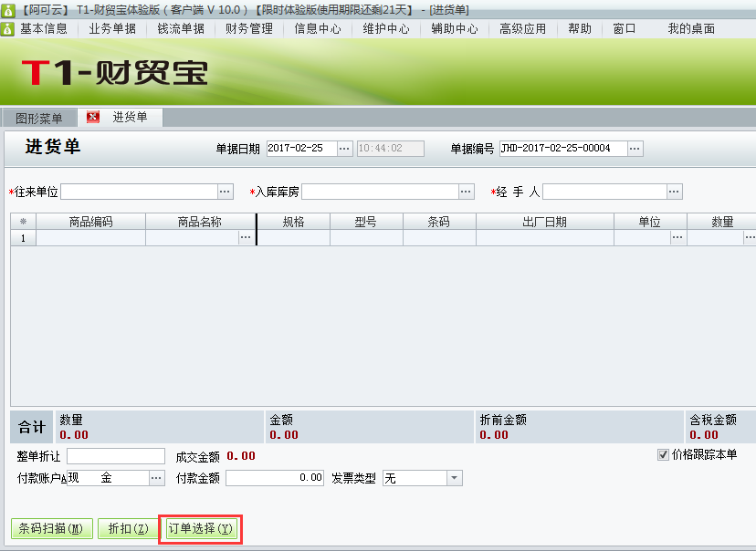756x551 pixels.
Task: Open date picker ellipsis next to 单据日期
Action: point(344,149)
